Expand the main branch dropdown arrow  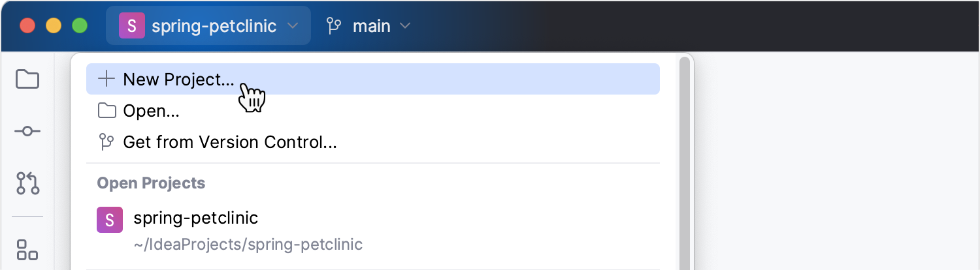click(405, 26)
